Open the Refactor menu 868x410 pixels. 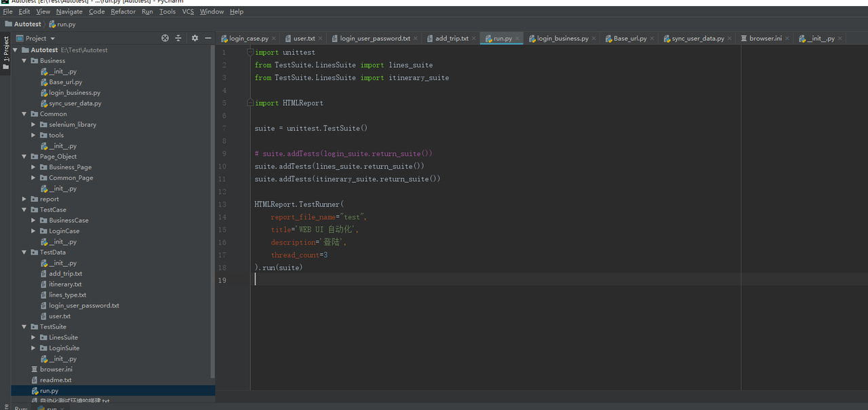[123, 12]
